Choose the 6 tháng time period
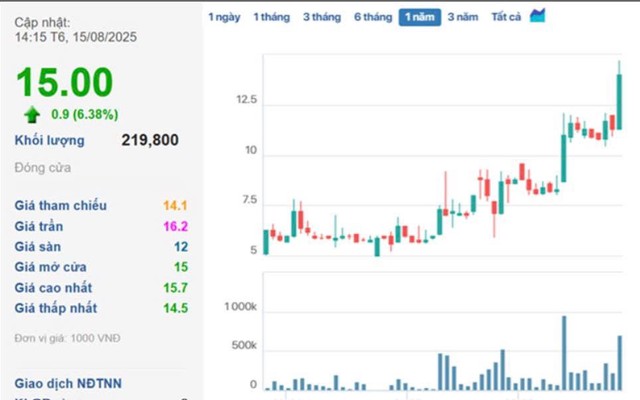The image size is (640, 400). (x=372, y=17)
